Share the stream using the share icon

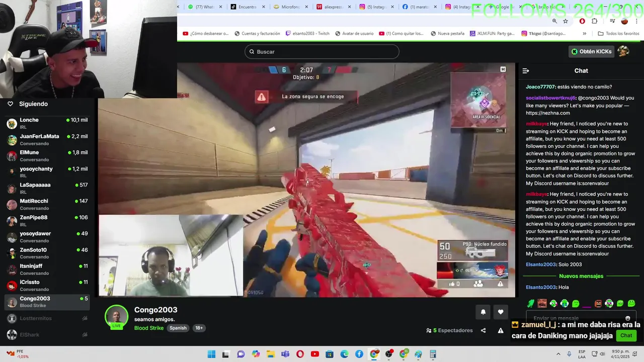484,330
